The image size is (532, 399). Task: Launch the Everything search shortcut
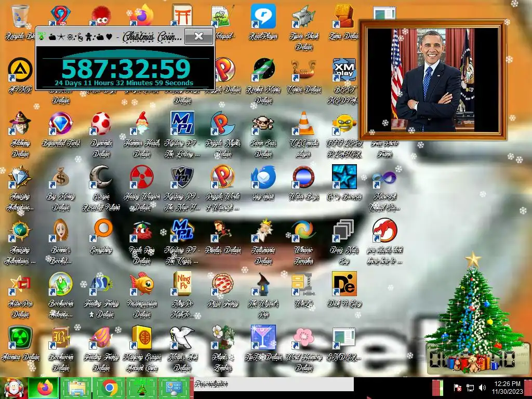point(101,230)
